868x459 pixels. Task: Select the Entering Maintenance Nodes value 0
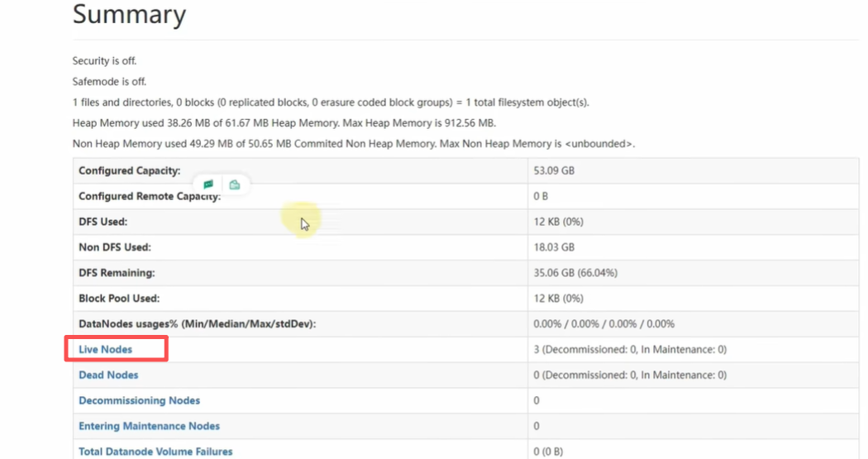point(537,426)
